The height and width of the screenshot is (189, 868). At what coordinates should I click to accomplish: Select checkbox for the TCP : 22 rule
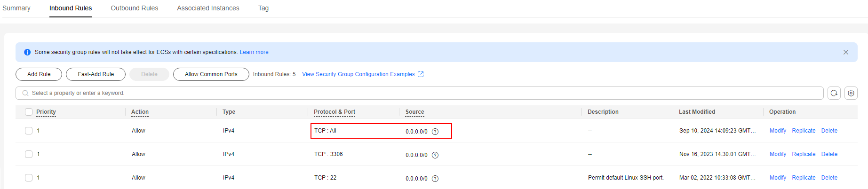[x=29, y=178]
